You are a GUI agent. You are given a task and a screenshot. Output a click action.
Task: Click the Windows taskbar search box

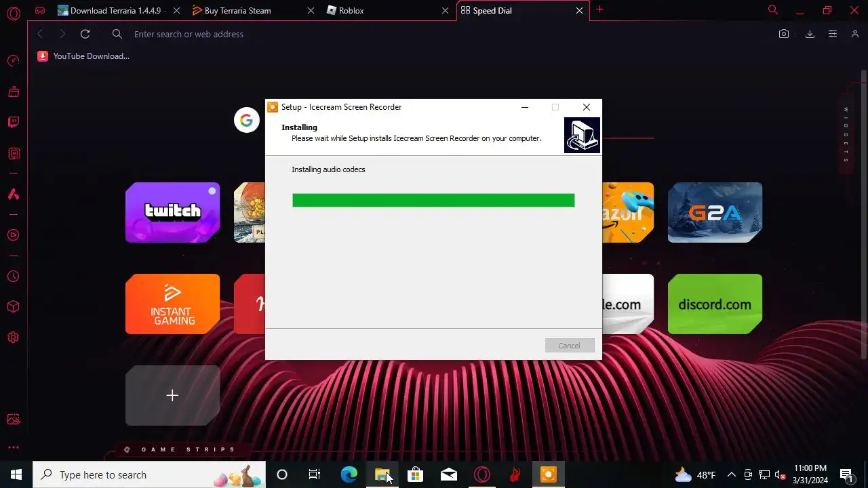tap(149, 474)
